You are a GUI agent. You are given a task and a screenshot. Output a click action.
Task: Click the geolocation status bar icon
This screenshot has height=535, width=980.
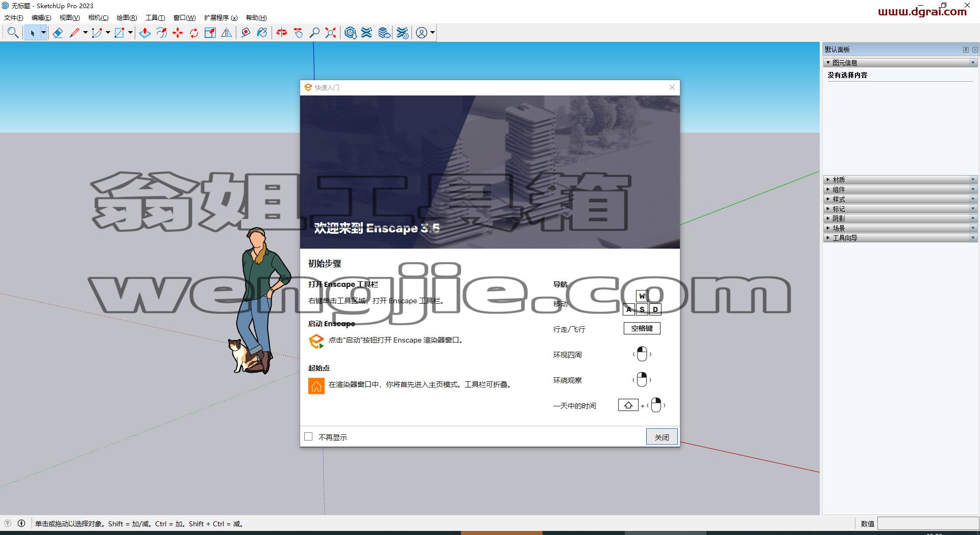(x=8, y=523)
